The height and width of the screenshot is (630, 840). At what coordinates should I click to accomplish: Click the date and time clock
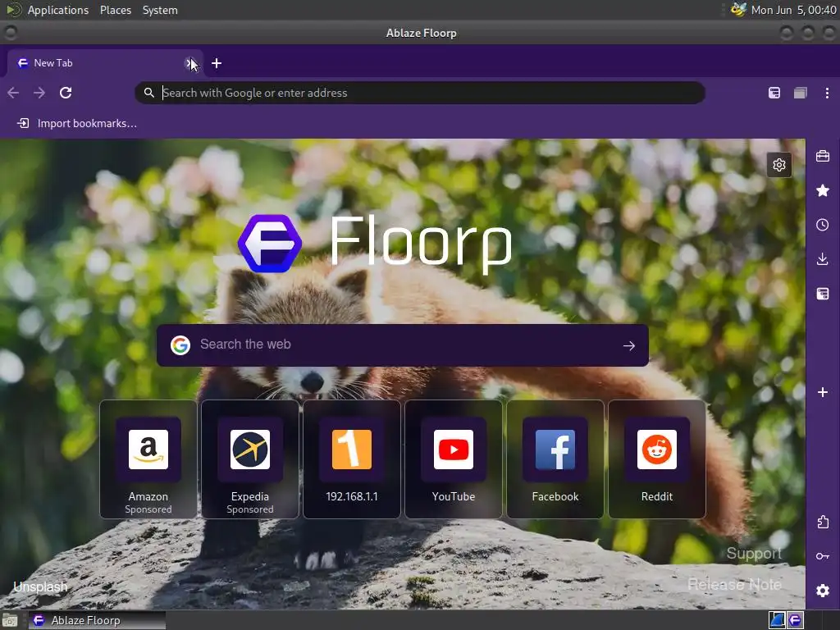coord(793,10)
